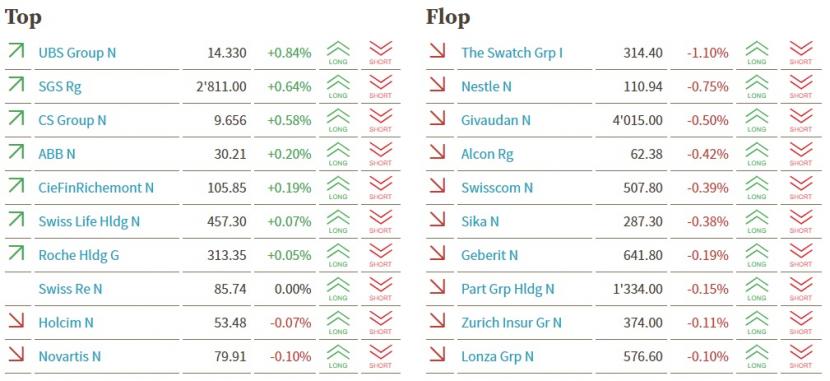Open the CS Group N stock link
This screenshot has width=830, height=381.
point(72,121)
